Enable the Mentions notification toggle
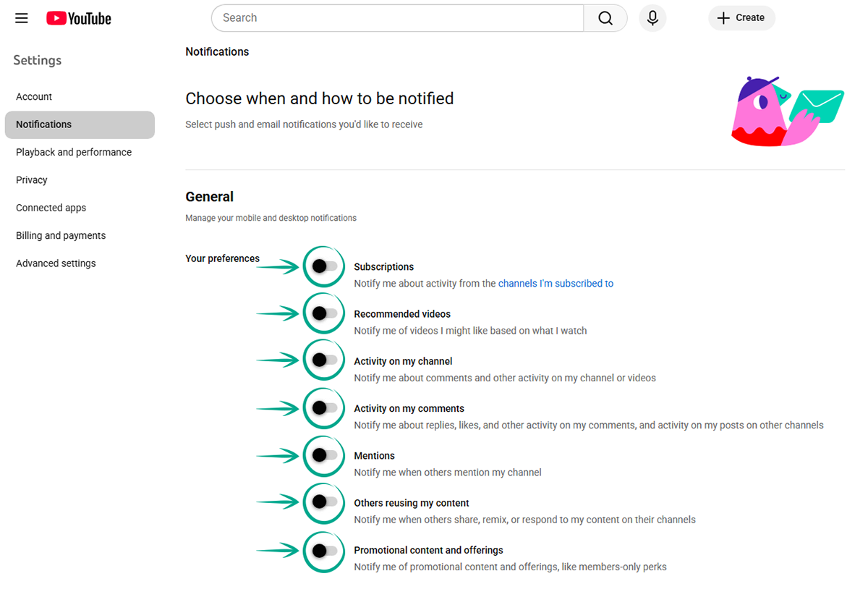The image size is (868, 605). coord(324,455)
